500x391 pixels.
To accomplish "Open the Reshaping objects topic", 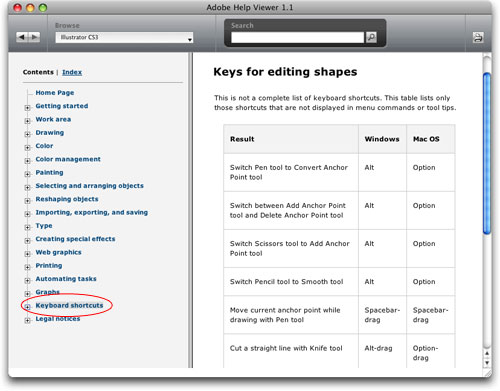I will pyautogui.click(x=67, y=199).
